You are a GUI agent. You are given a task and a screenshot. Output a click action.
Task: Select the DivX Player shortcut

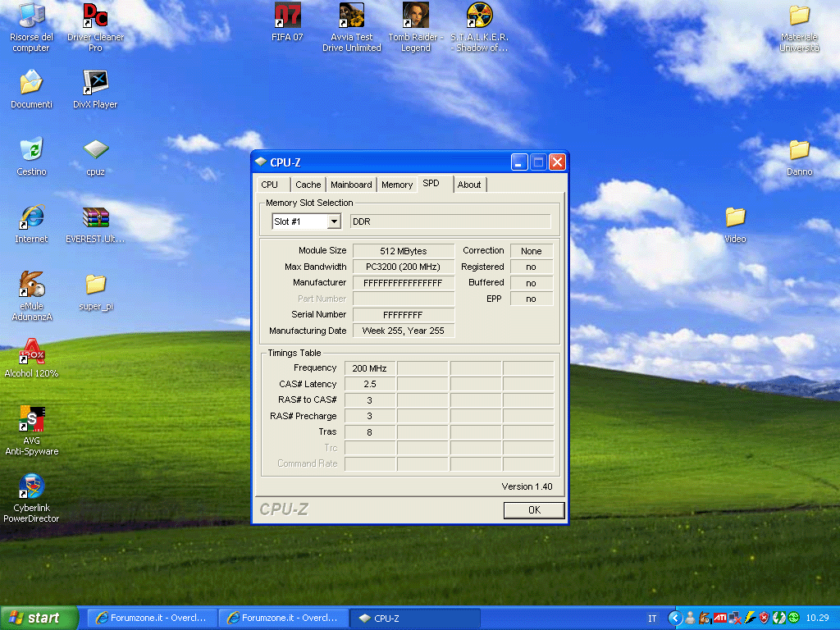[95, 89]
